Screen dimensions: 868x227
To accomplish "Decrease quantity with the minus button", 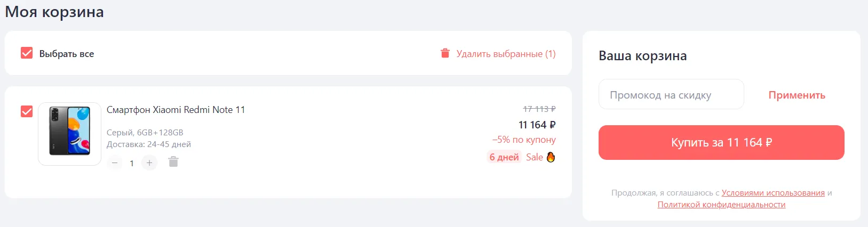I will click(115, 163).
